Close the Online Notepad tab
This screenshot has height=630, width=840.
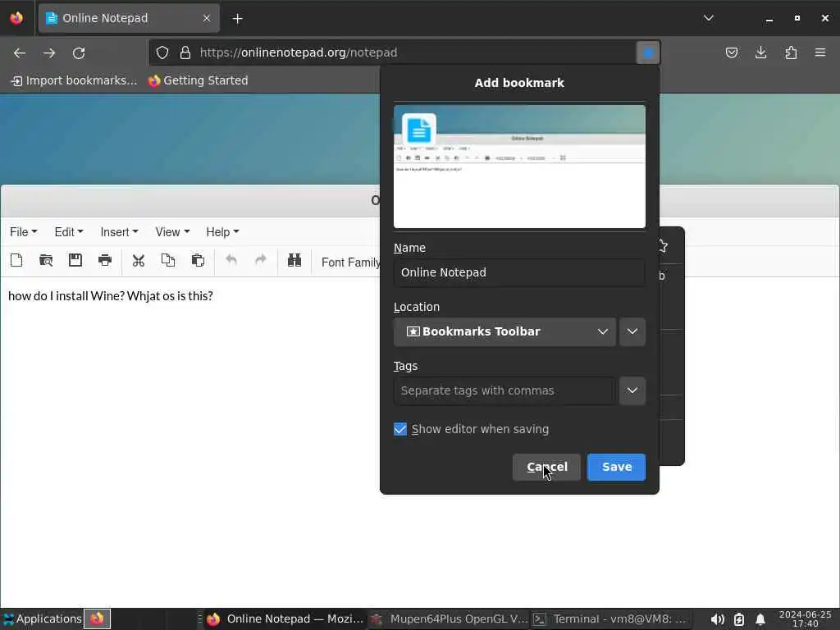pos(207,18)
